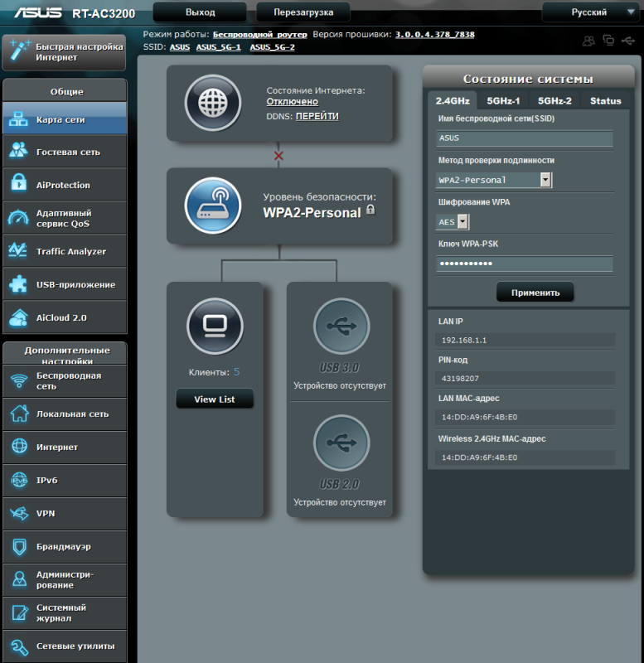Open the Русский language dropdown
Screen dimensions: 644x663
point(590,12)
